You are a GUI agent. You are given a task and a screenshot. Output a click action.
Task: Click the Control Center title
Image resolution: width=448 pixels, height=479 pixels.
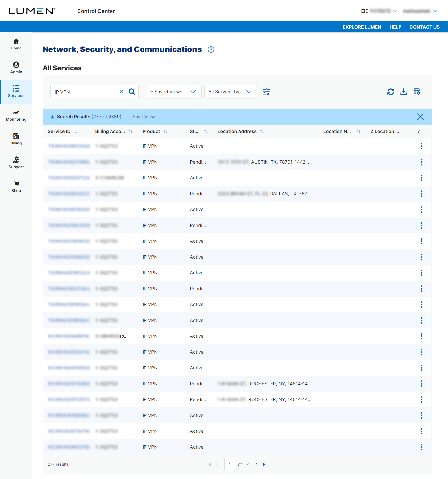[96, 11]
